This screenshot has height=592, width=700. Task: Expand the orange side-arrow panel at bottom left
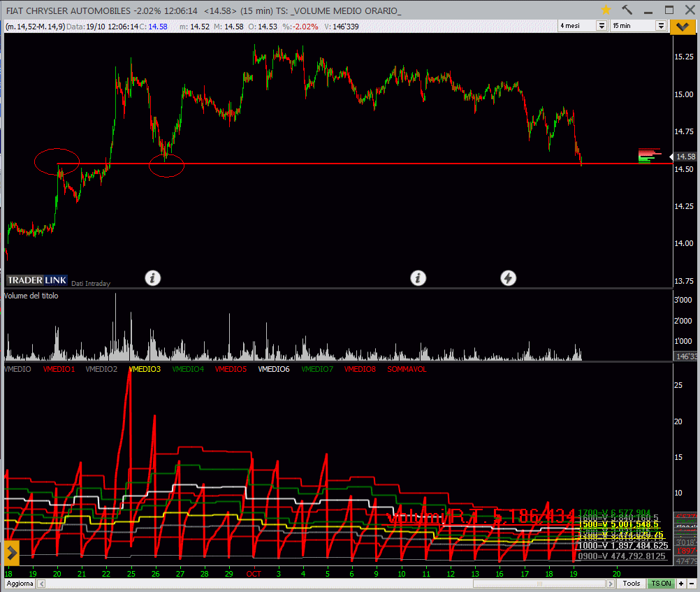coord(12,554)
